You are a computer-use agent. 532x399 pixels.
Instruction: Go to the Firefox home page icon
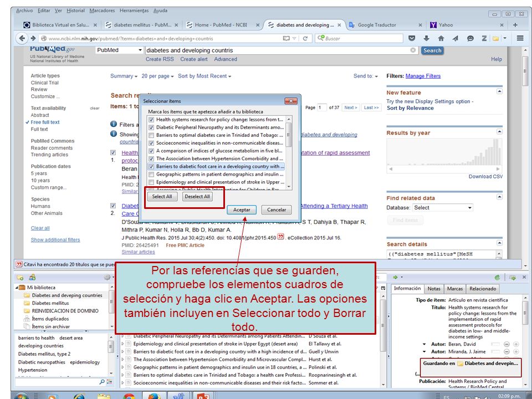[x=441, y=38]
